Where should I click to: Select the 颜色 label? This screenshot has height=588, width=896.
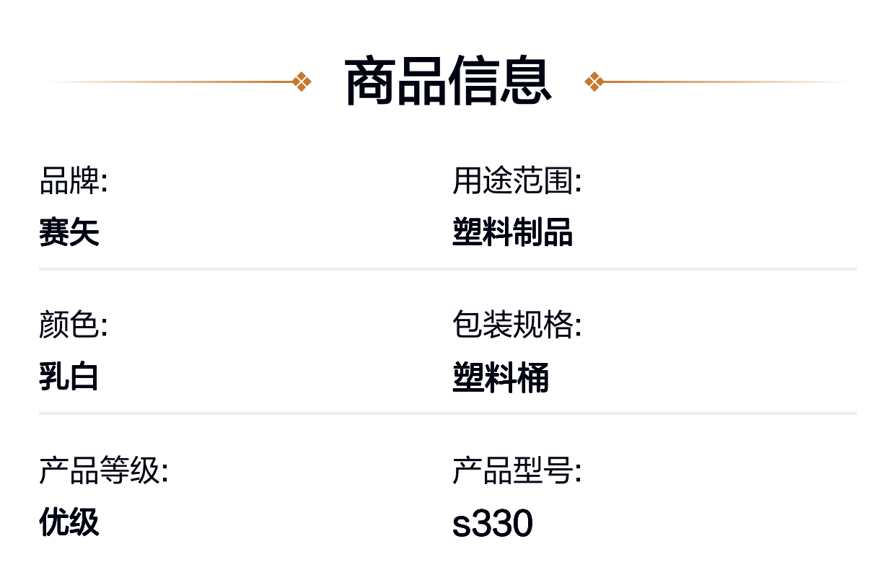point(74,325)
